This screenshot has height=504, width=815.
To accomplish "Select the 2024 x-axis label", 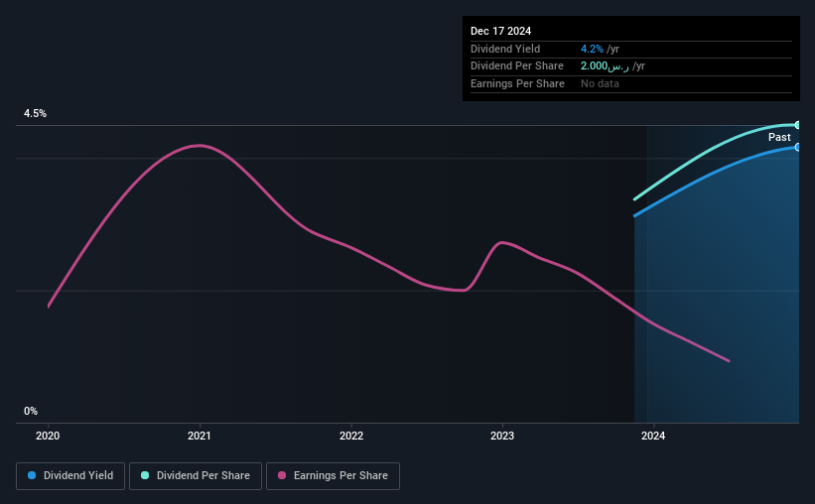I will 653,436.
